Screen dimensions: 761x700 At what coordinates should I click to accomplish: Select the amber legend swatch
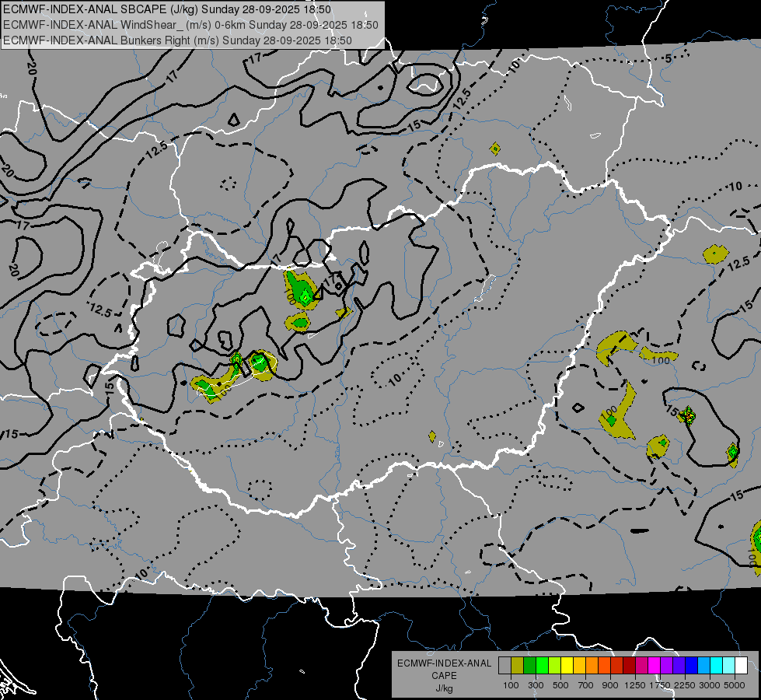point(579,666)
